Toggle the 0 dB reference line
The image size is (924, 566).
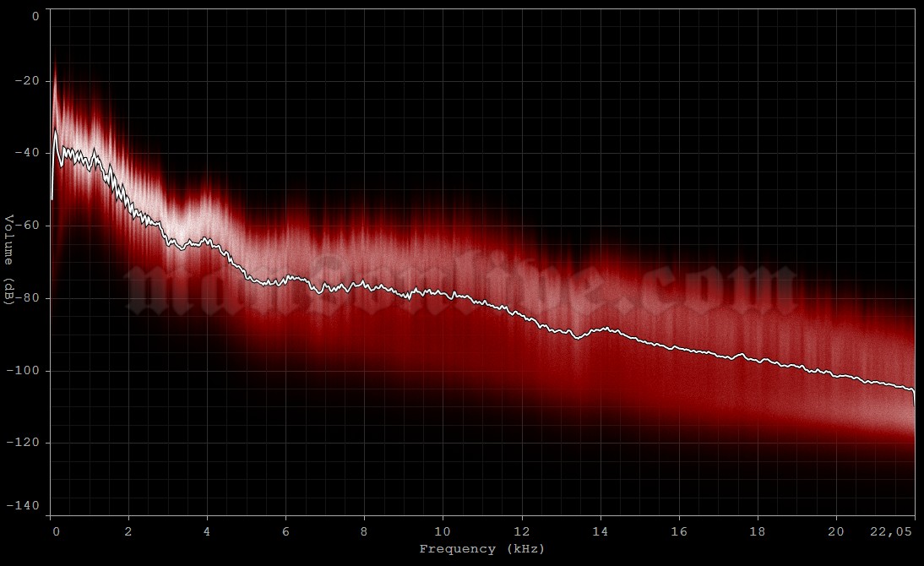click(338, 8)
